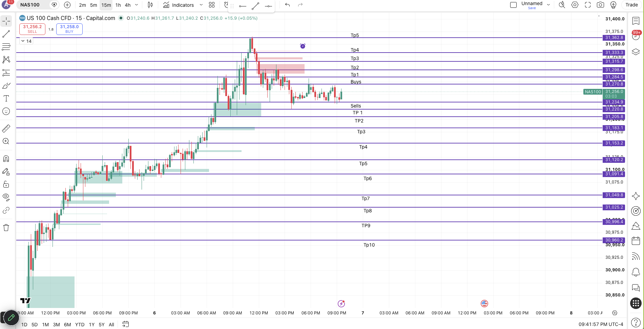The width and height of the screenshot is (644, 329).
Task: Expand the time interval dropdown arrow
Action: (137, 5)
